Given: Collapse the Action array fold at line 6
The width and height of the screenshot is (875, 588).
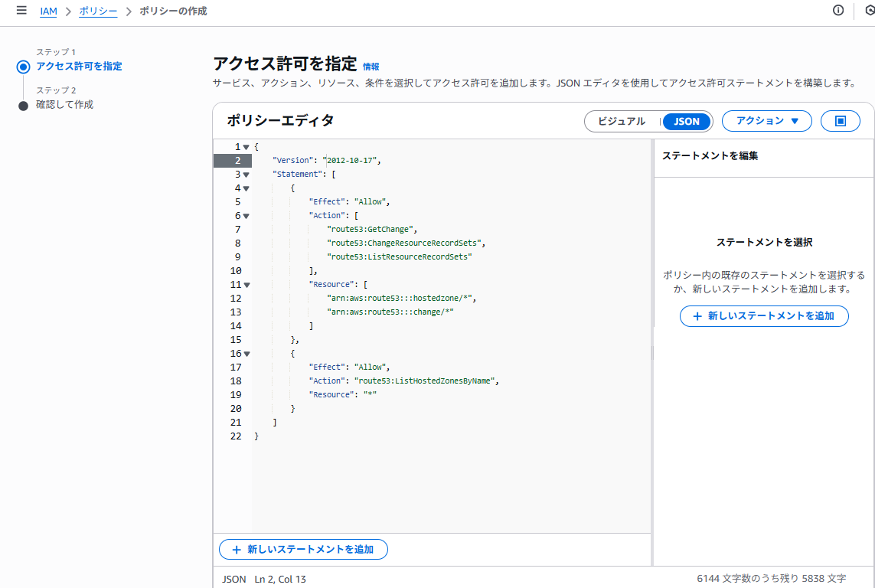Looking at the screenshot, I should click(x=246, y=215).
